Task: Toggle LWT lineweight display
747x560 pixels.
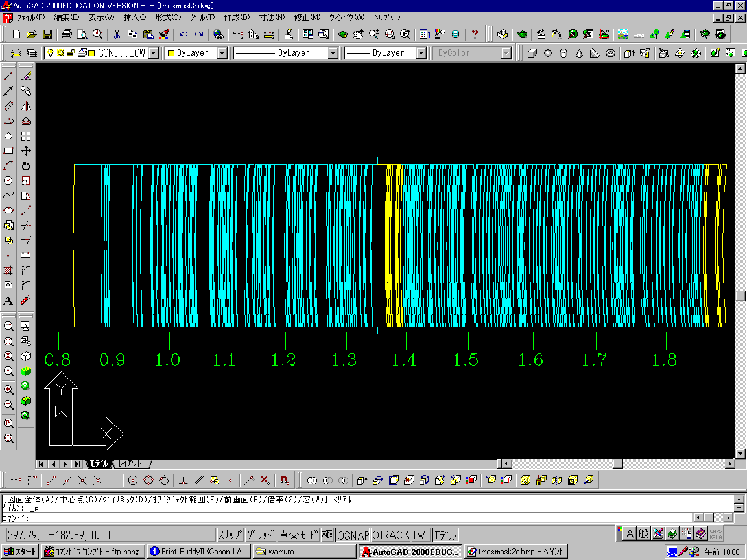Action: click(x=421, y=535)
